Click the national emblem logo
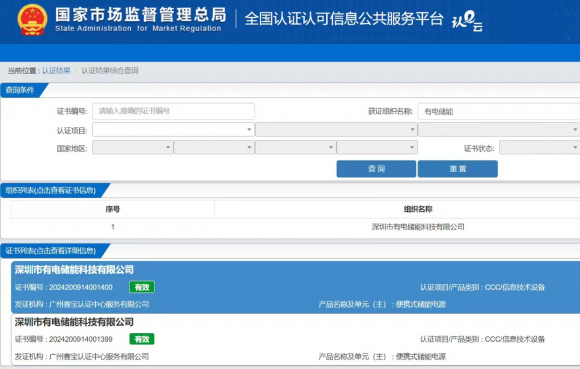Image resolution: width=580 pixels, height=369 pixels. 33,20
